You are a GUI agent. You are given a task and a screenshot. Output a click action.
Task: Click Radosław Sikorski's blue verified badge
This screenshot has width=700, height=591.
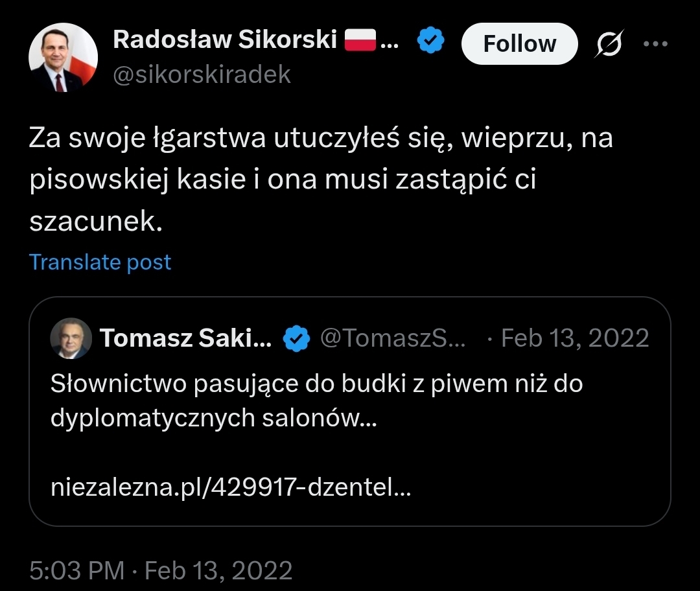point(430,41)
